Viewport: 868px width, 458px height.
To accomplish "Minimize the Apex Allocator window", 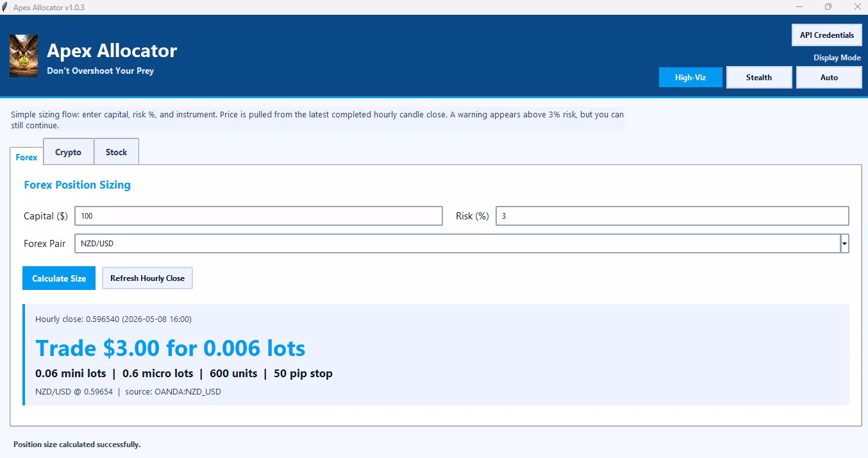I will coord(799,7).
